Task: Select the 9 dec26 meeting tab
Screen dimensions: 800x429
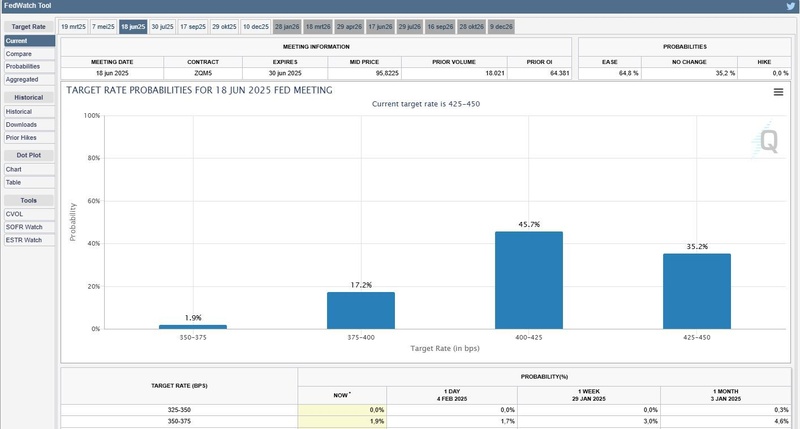Action: coord(501,27)
